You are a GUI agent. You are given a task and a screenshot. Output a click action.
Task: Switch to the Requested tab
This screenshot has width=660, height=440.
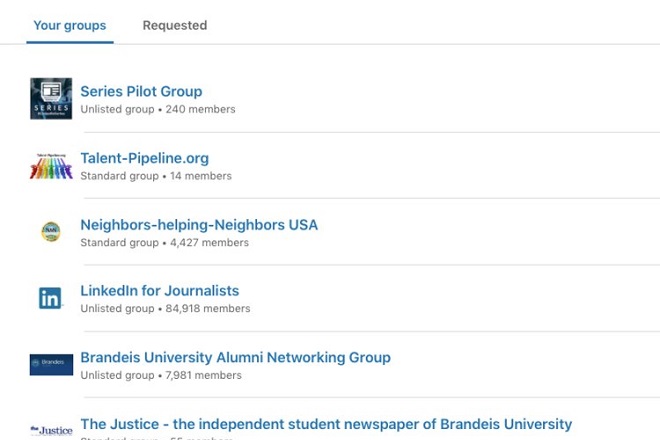[x=175, y=25]
